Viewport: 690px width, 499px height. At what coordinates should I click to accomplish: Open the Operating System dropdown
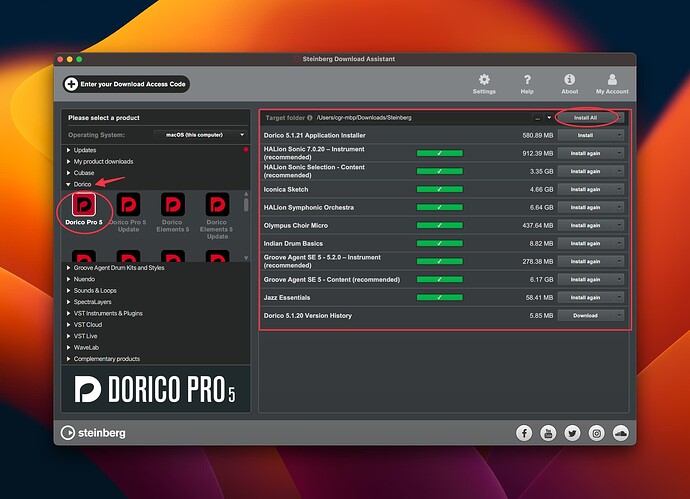tap(200, 135)
